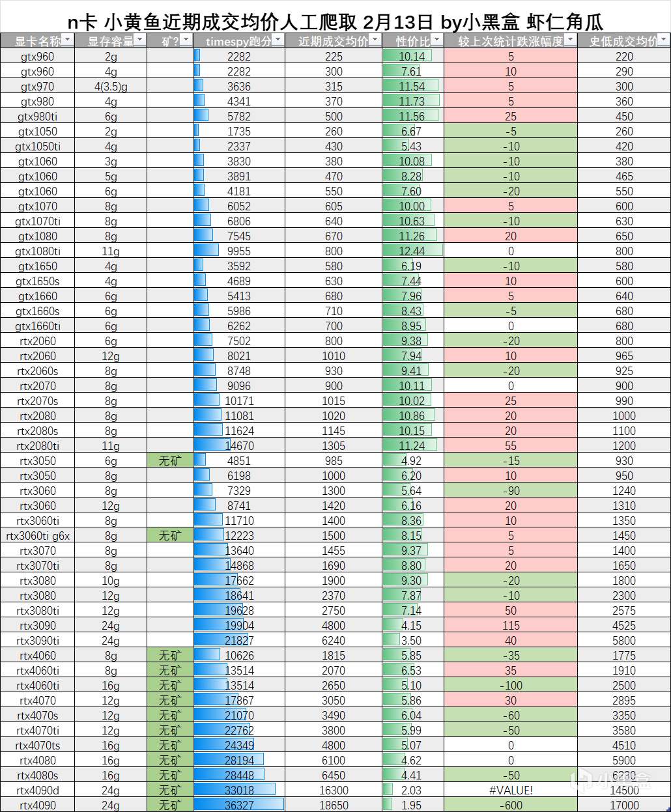This screenshot has height=812, width=671.
Task: Open the 显卡名称 column filter dropdown
Action: 68,41
